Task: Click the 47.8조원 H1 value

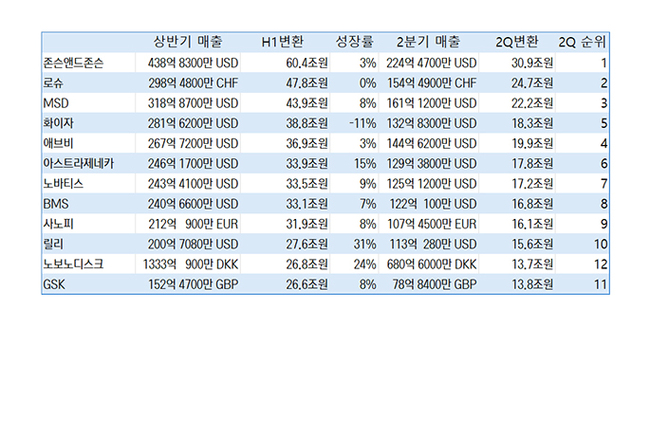Action: (x=307, y=83)
